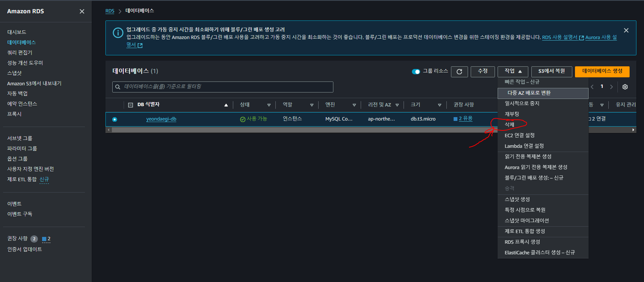The height and width of the screenshot is (282, 644).
Task: Choose 특정 시점으로 복원 menu item
Action: 543,210
